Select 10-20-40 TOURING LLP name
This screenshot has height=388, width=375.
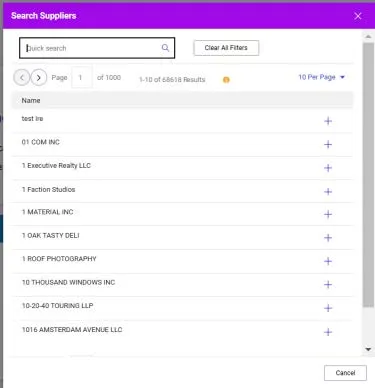[57, 306]
